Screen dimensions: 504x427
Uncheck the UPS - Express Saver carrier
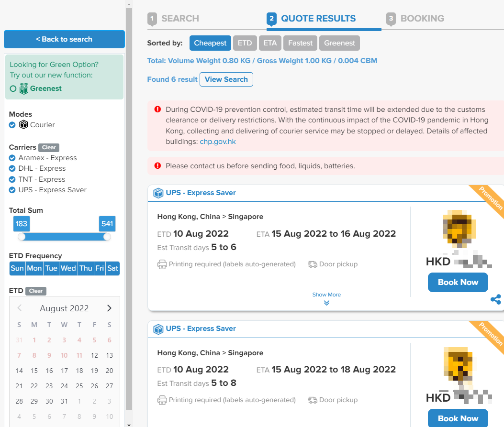(12, 190)
